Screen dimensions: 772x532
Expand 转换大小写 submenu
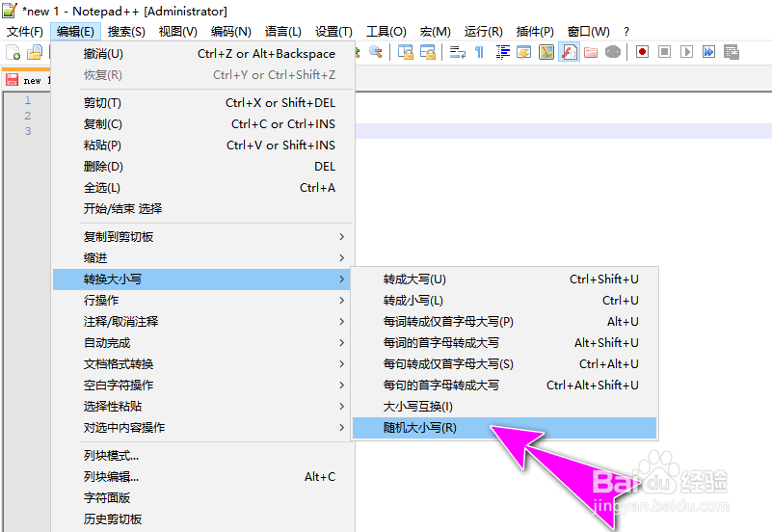click(x=202, y=279)
